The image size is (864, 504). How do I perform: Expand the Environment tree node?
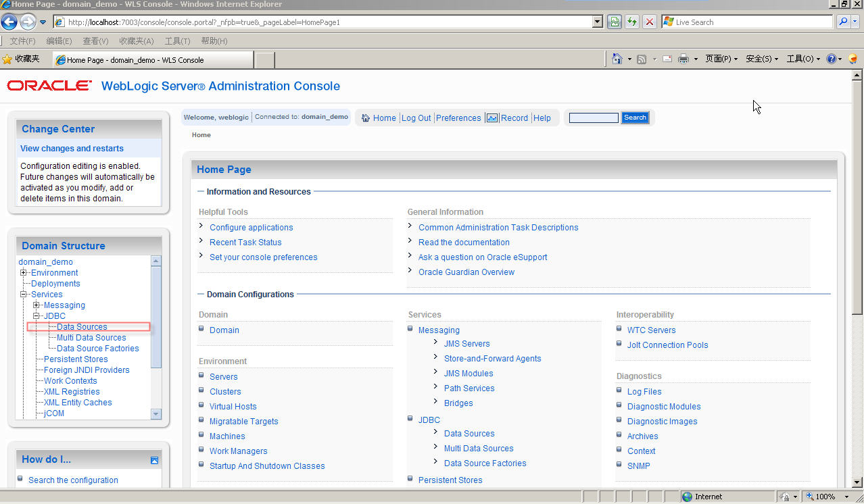point(24,273)
